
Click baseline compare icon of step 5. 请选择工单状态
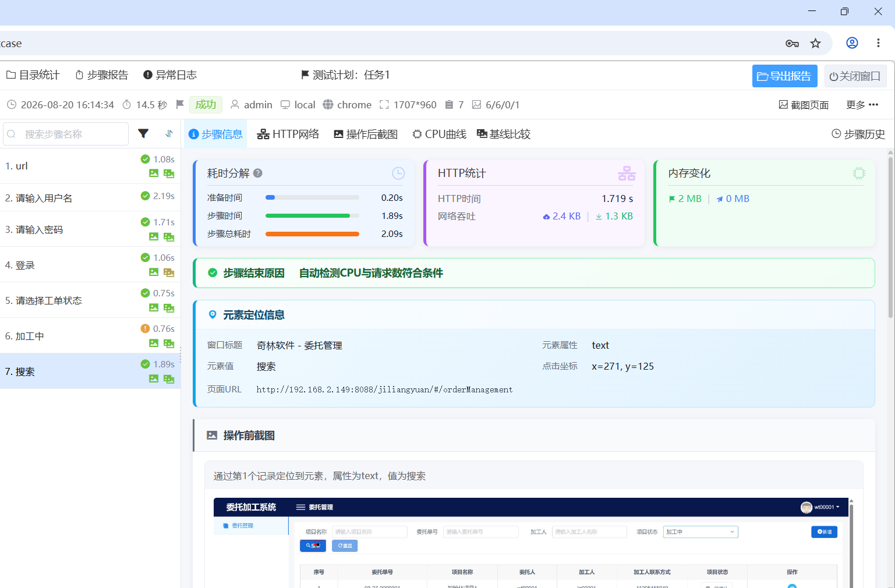coord(169,308)
